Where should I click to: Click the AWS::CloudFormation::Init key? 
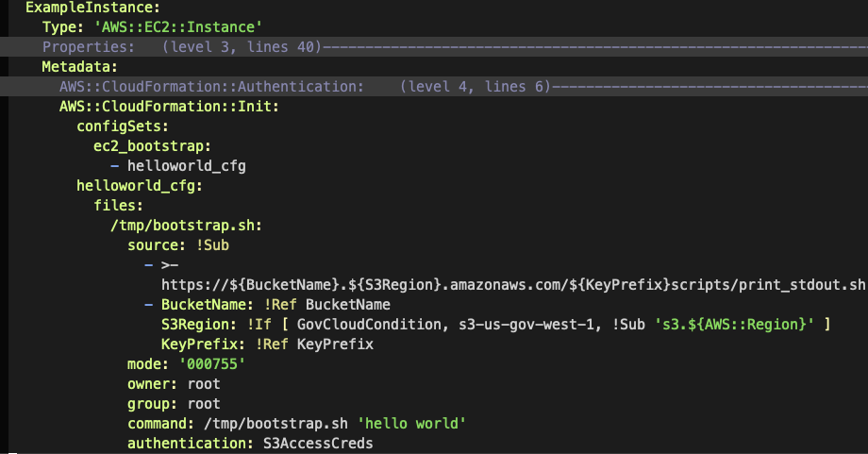point(170,107)
